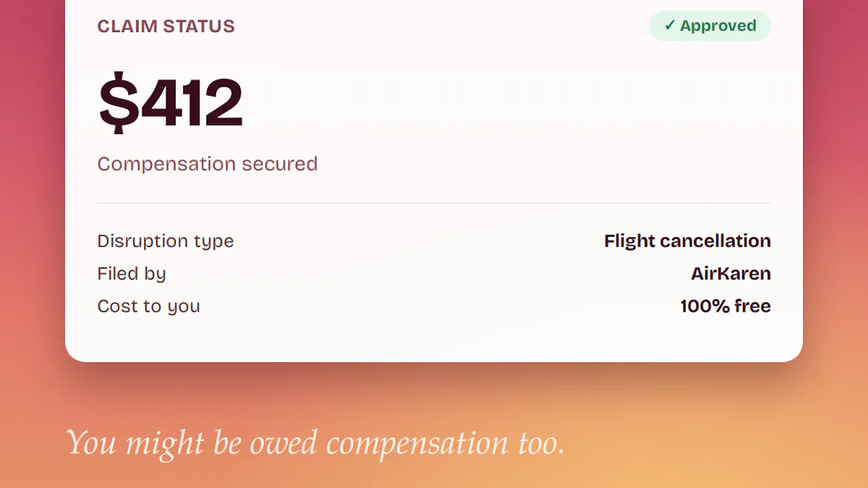This screenshot has height=488, width=868.
Task: Click the AirKaren value text
Action: click(x=731, y=274)
